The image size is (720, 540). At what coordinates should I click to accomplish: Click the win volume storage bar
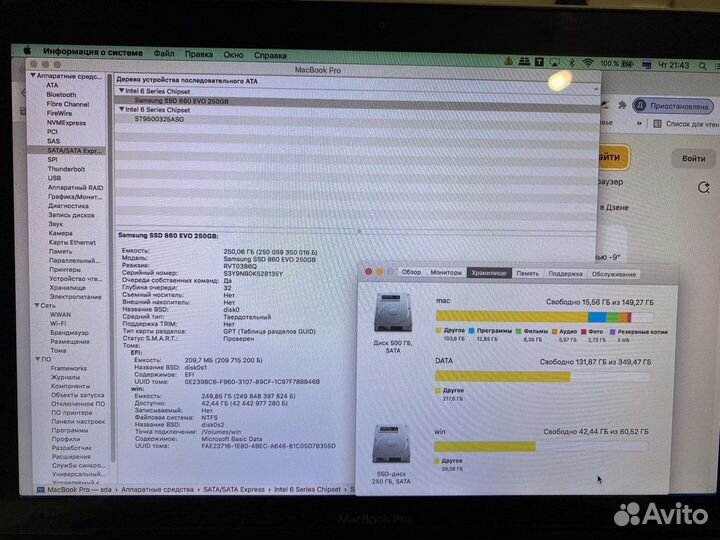pyautogui.click(x=541, y=446)
